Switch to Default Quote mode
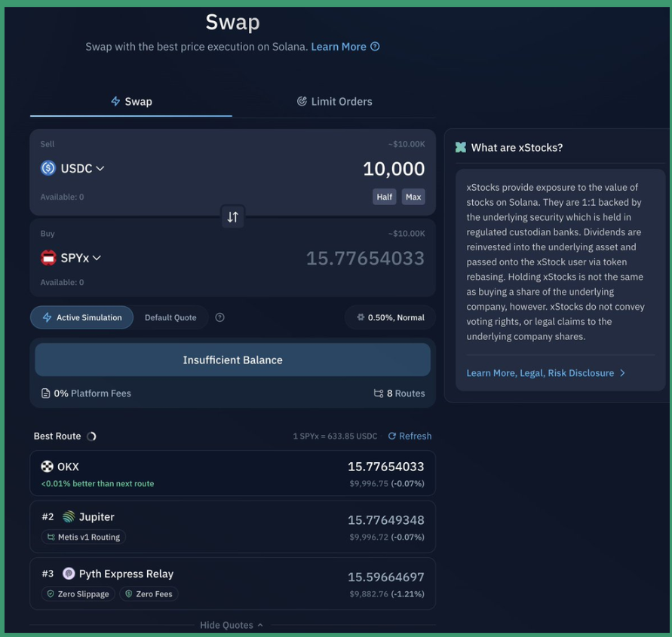Image resolution: width=672 pixels, height=637 pixels. (x=170, y=317)
